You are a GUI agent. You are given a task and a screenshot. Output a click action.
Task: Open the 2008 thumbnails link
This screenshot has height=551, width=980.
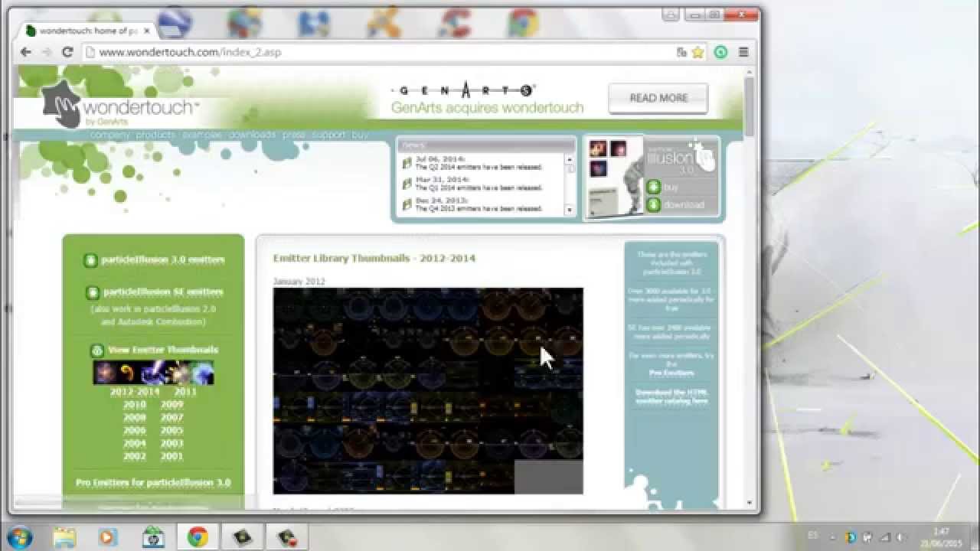(x=135, y=418)
